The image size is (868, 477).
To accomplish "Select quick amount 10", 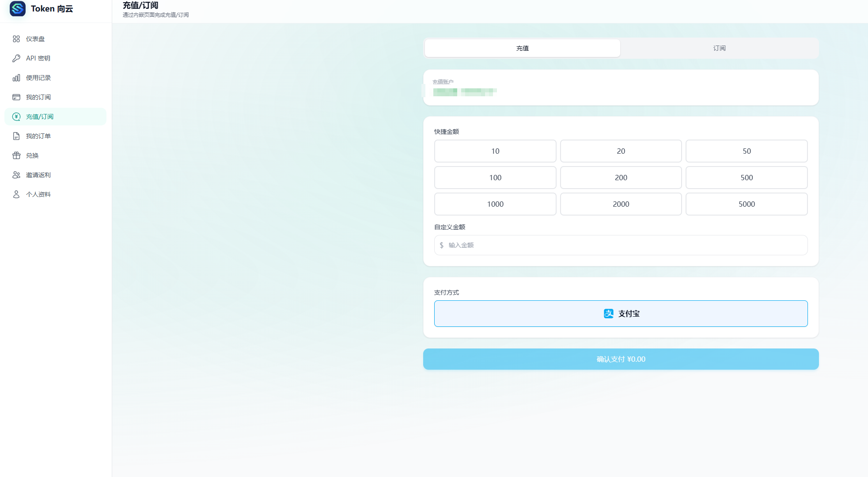I will [x=495, y=151].
